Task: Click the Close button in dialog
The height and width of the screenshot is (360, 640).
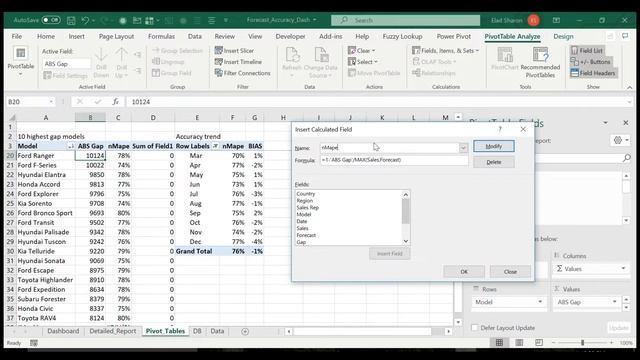Action: (510, 271)
